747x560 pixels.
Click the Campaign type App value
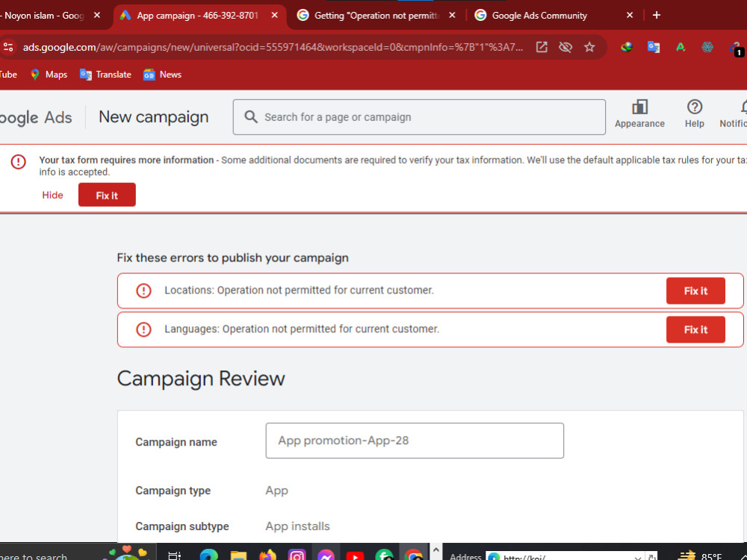(277, 491)
